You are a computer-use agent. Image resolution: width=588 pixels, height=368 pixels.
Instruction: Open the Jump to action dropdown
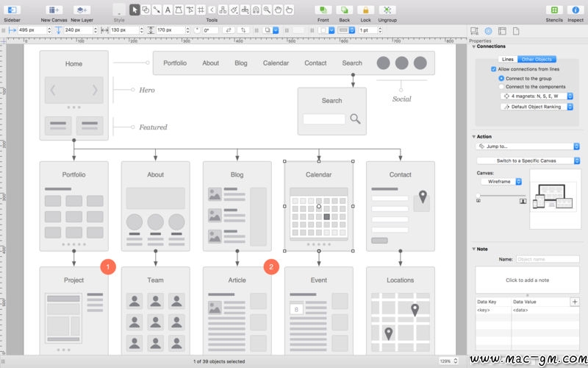[527, 146]
